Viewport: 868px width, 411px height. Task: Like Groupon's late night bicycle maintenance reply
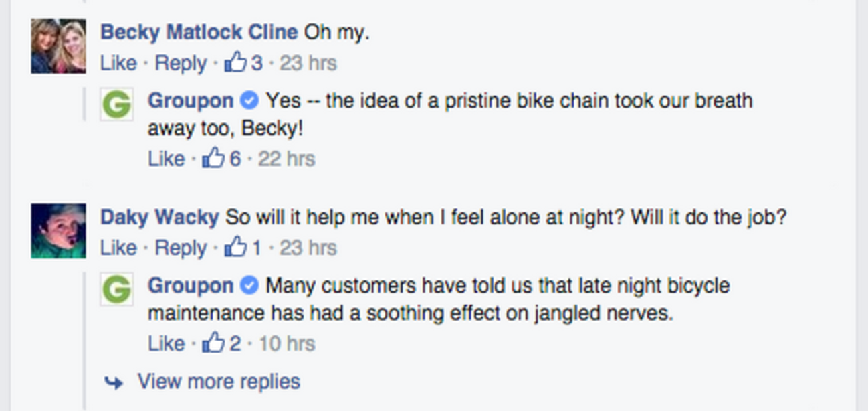[x=166, y=343]
